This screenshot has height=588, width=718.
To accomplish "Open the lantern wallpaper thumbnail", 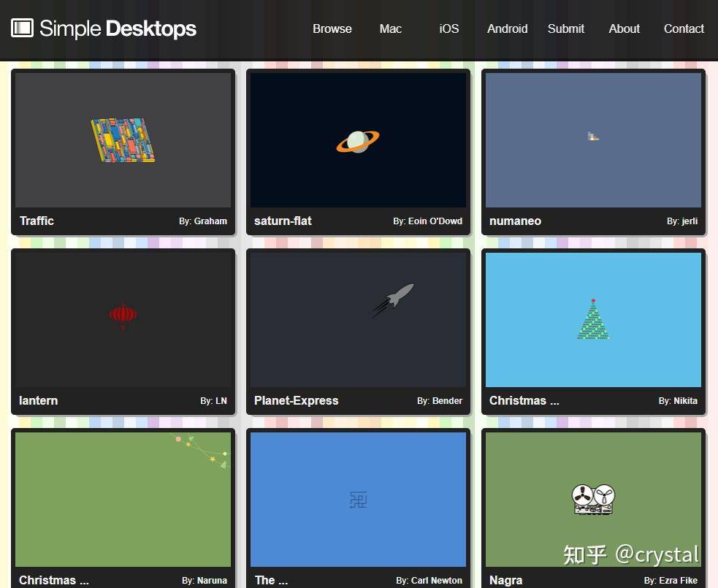I will pos(123,320).
